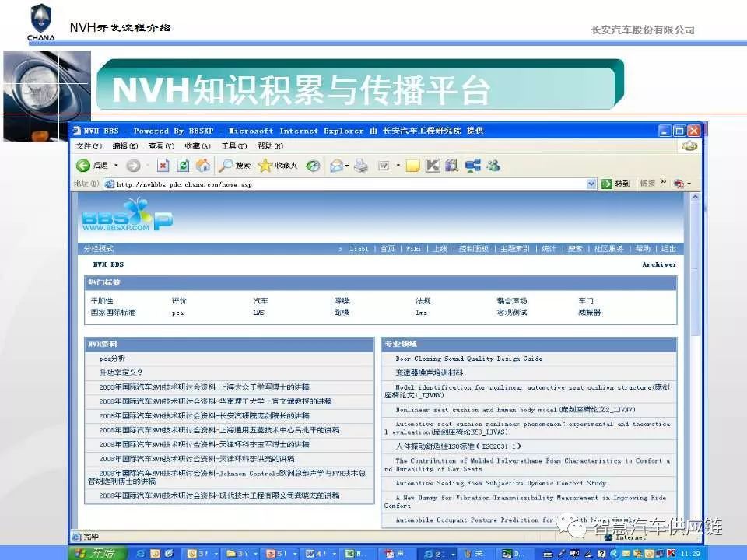Click the 社区服务 navigation link

click(x=608, y=249)
